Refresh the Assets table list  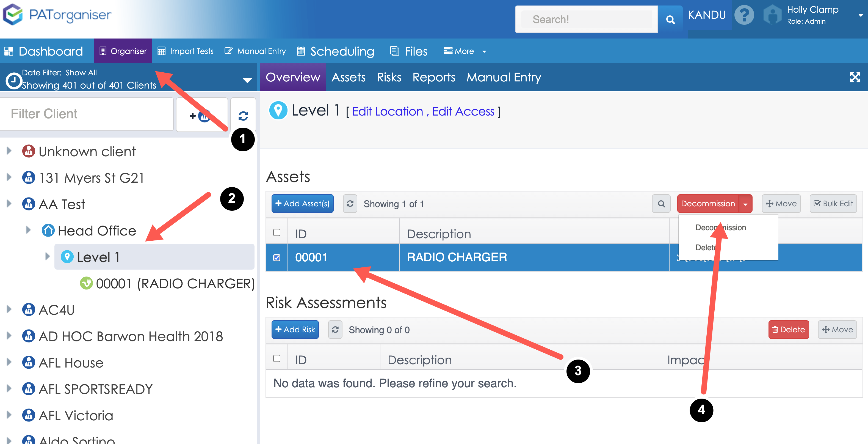click(350, 204)
